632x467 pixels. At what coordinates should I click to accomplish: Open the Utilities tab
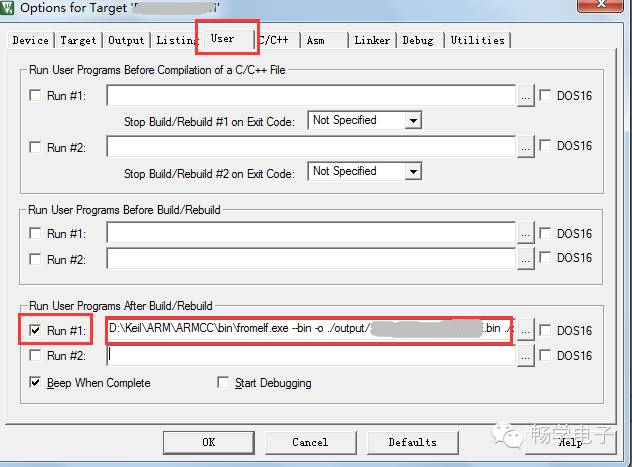[478, 40]
